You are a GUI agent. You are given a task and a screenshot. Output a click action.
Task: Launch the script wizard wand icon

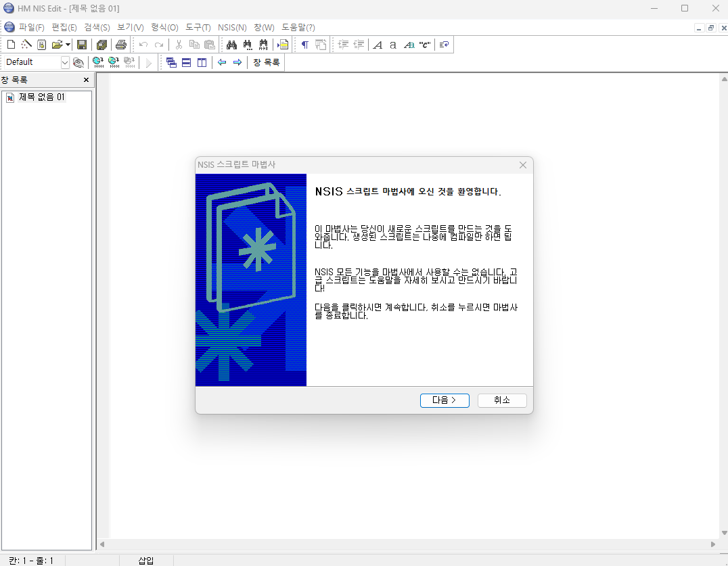pos(26,45)
